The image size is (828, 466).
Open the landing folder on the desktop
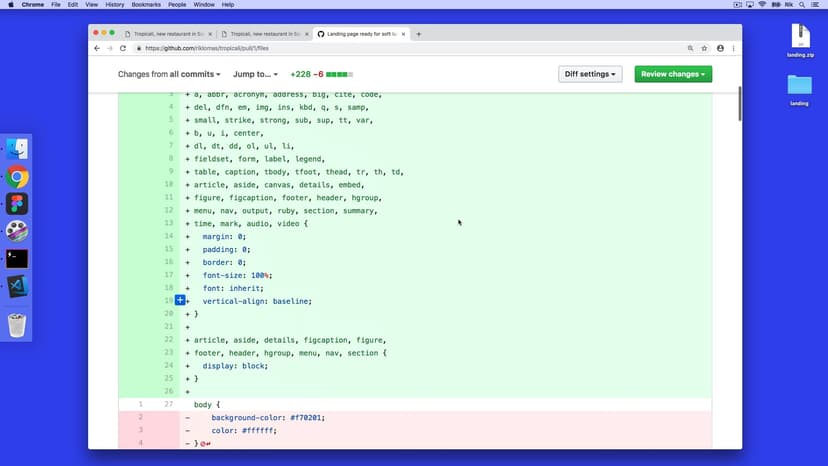click(800, 87)
